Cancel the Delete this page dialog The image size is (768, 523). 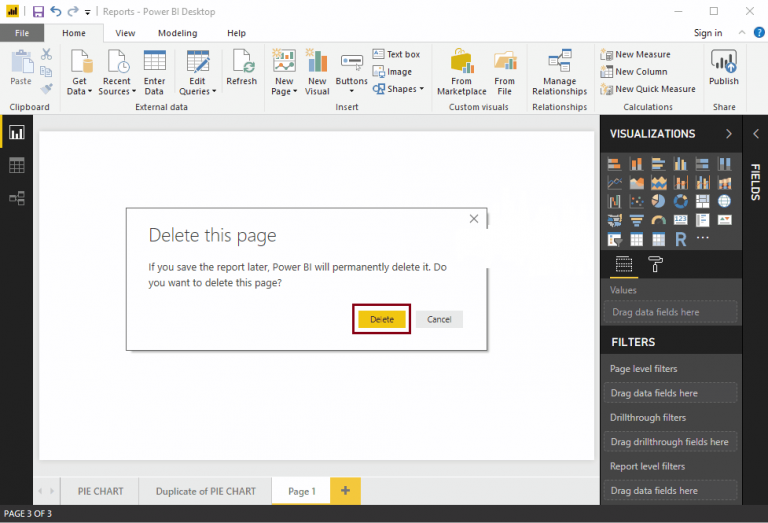point(439,319)
